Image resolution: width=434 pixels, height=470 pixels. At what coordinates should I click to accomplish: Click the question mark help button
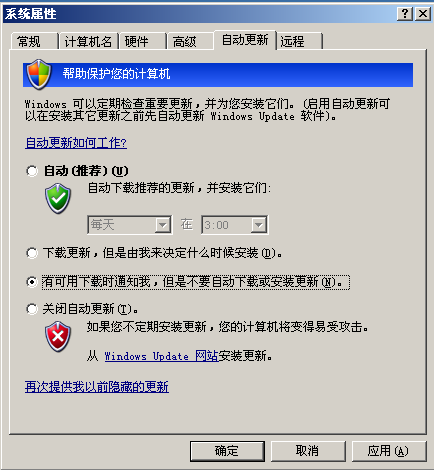tap(405, 14)
